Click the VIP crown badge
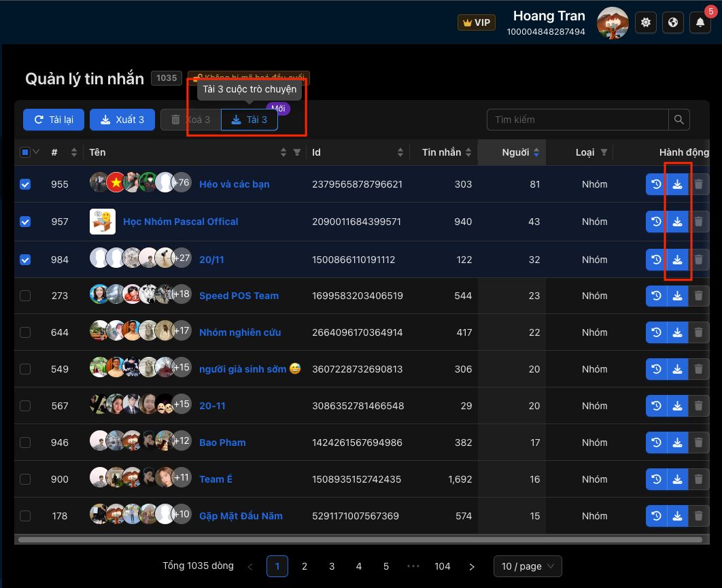Screen dimensions: 722x588 [x=477, y=22]
